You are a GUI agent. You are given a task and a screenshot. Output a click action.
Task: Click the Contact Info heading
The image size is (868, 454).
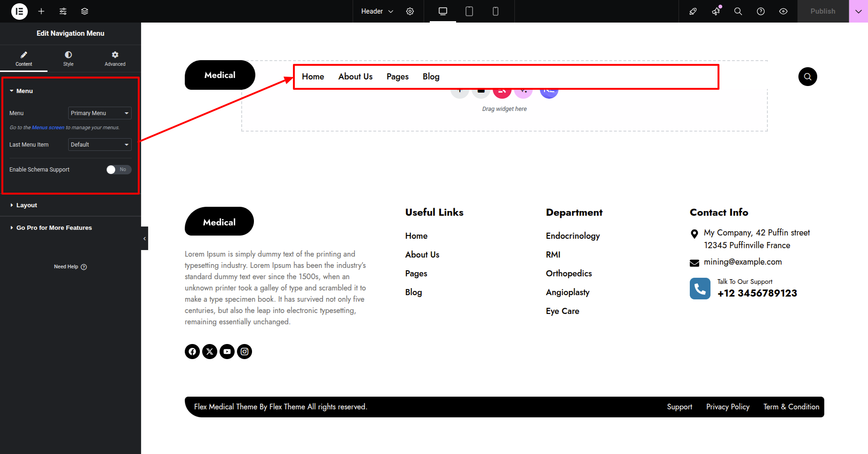pyautogui.click(x=719, y=212)
